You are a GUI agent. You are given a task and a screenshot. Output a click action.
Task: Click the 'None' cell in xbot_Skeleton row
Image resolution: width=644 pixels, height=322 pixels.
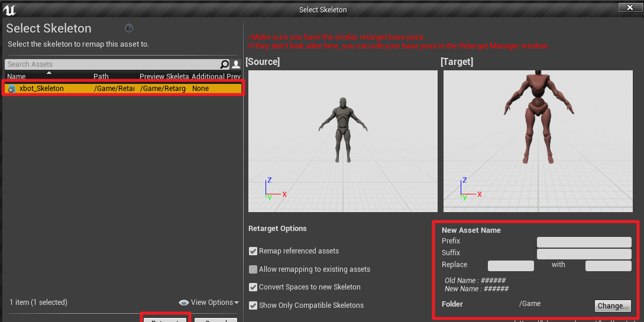[200, 89]
